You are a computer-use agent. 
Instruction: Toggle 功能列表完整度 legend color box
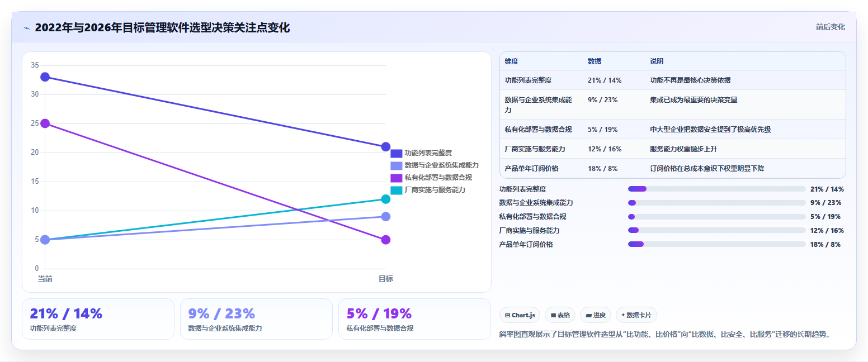397,153
